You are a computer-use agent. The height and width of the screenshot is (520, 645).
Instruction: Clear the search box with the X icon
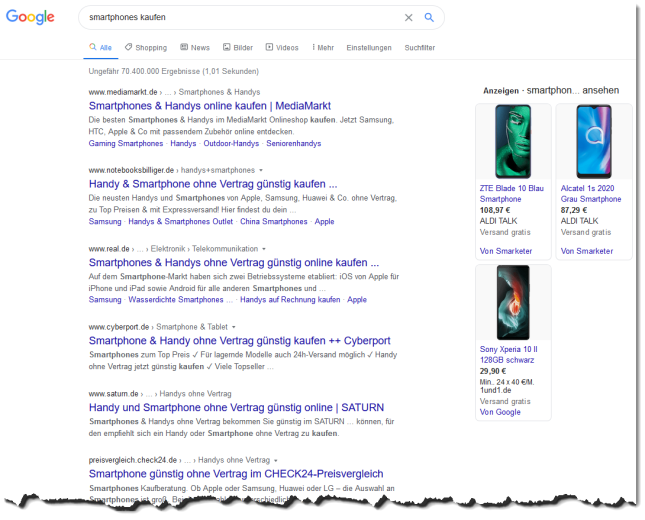coord(408,18)
